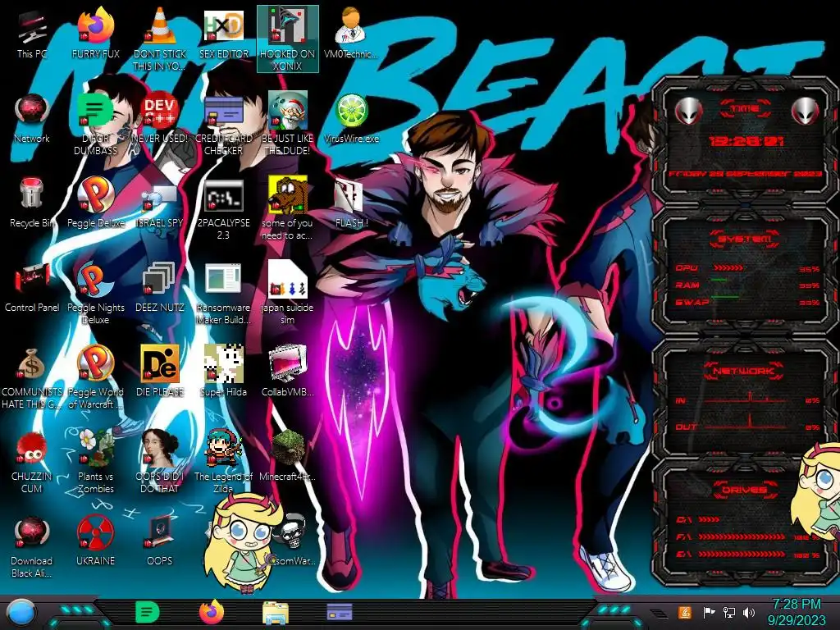Click the Start orb on the taskbar

(x=21, y=613)
